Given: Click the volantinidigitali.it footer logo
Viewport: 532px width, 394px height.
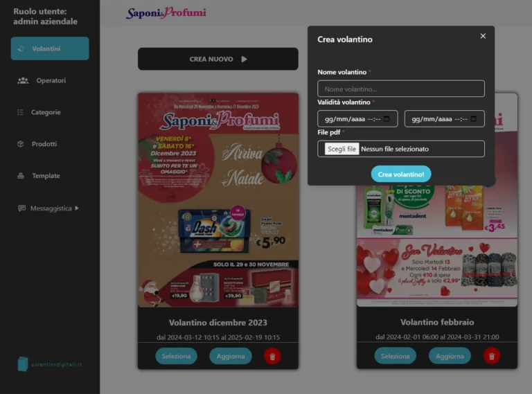Looking at the screenshot, I should (x=50, y=364).
